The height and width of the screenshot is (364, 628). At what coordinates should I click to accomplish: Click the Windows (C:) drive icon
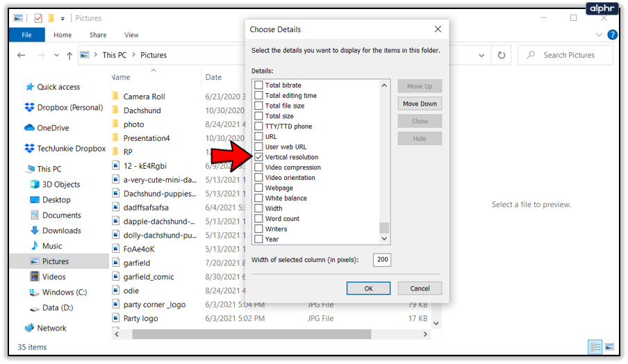pos(35,292)
